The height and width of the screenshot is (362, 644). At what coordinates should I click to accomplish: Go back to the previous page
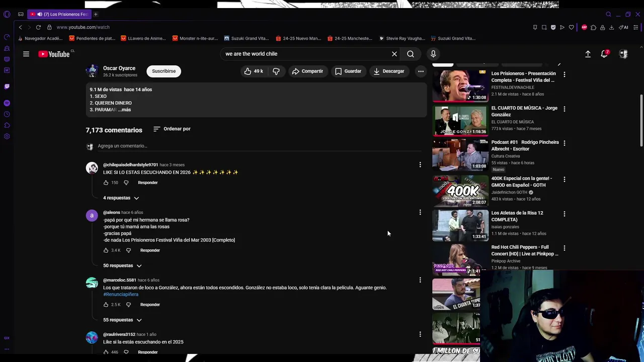point(20,27)
